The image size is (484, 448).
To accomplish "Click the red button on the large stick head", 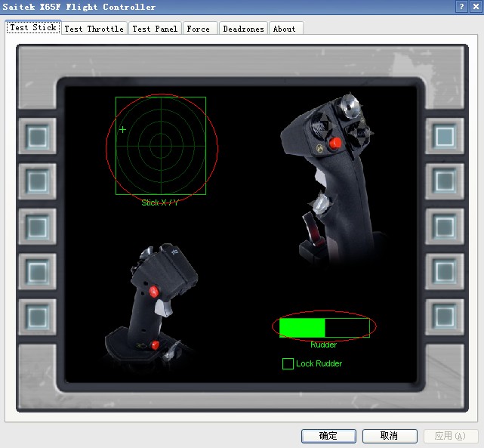I will coord(335,143).
